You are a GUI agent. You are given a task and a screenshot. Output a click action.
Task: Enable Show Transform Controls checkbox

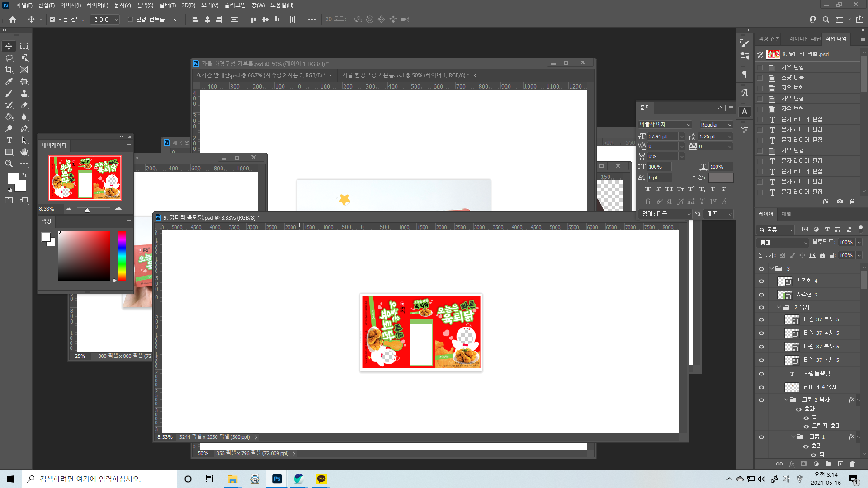tap(131, 19)
